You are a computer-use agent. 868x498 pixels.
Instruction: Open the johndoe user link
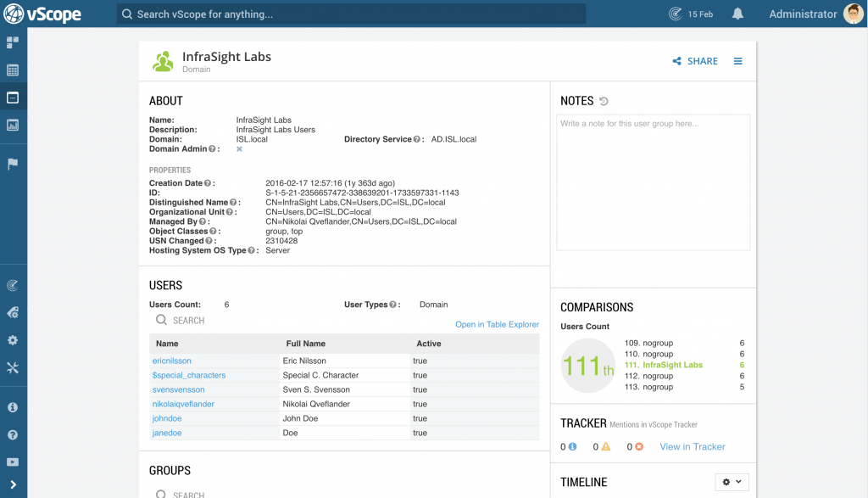167,418
